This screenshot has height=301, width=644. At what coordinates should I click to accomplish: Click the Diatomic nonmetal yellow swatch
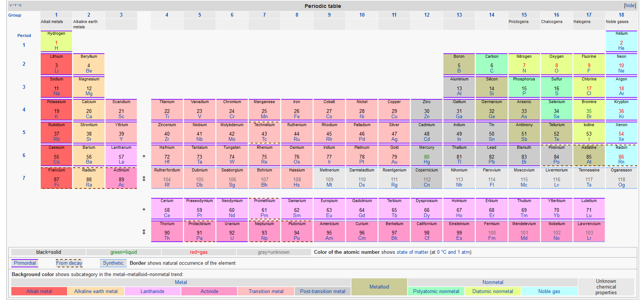(x=493, y=291)
